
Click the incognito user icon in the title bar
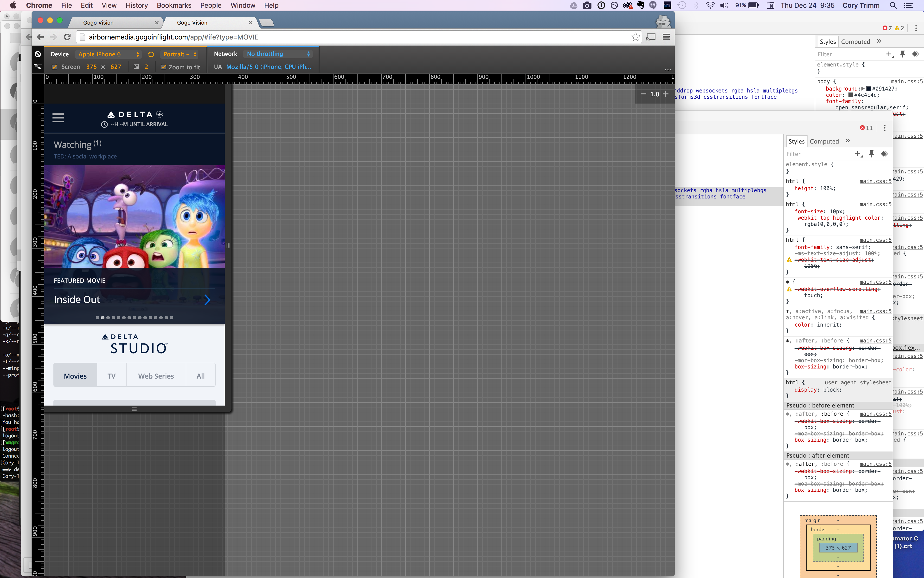[x=663, y=21]
